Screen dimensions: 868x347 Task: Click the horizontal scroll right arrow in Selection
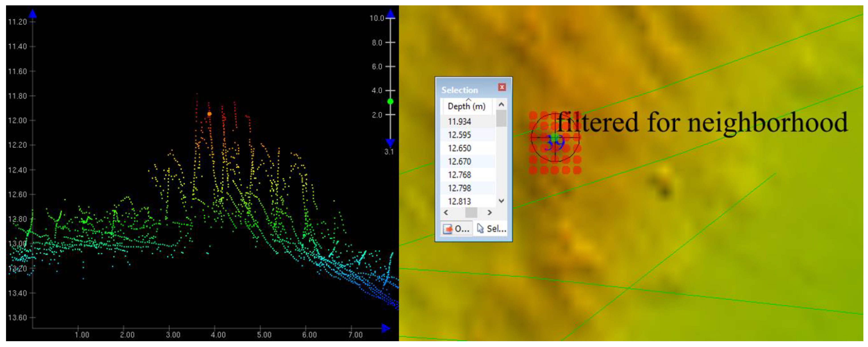(490, 212)
